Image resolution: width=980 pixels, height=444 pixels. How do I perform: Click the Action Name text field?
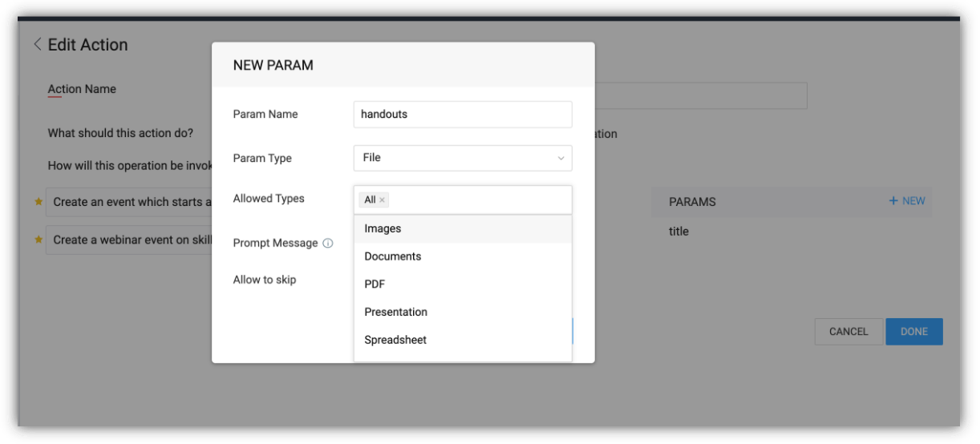coord(699,95)
